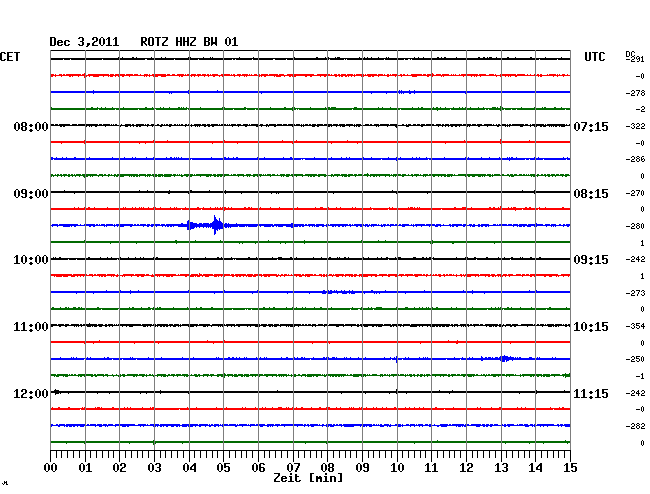The width and height of the screenshot is (650, 494).
Task: Click the date label "Dec 3,2011"
Action: point(84,42)
